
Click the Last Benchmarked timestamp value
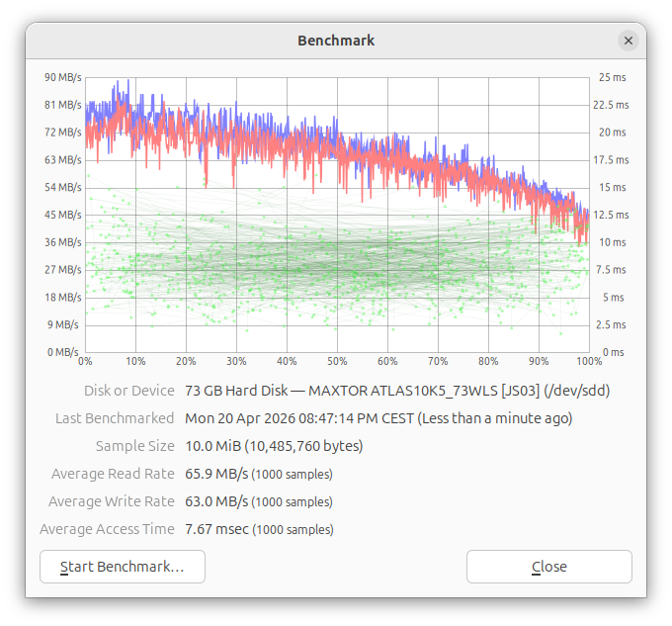click(x=378, y=418)
